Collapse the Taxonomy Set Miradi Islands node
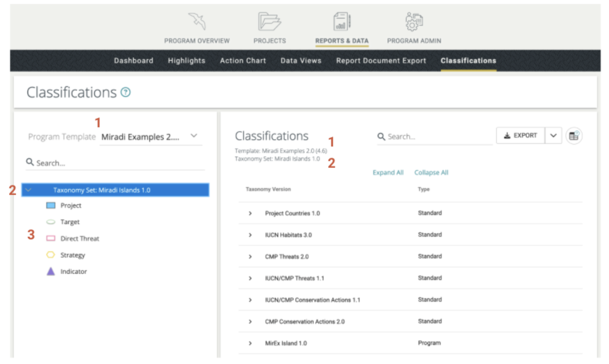Screen dimensions: 609x364 click(x=29, y=190)
